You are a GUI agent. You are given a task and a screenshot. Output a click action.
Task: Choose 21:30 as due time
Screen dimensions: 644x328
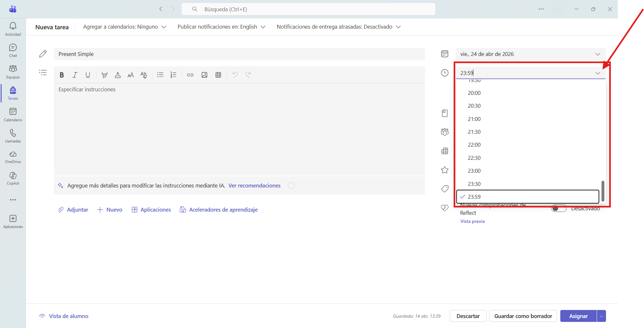pyautogui.click(x=528, y=132)
